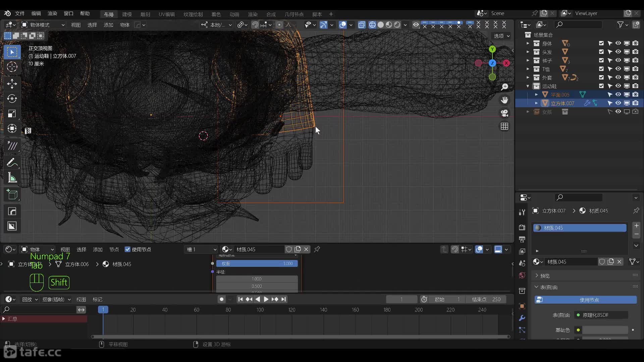
Task: Switch orthographic perspective grid icon
Action: click(504, 126)
